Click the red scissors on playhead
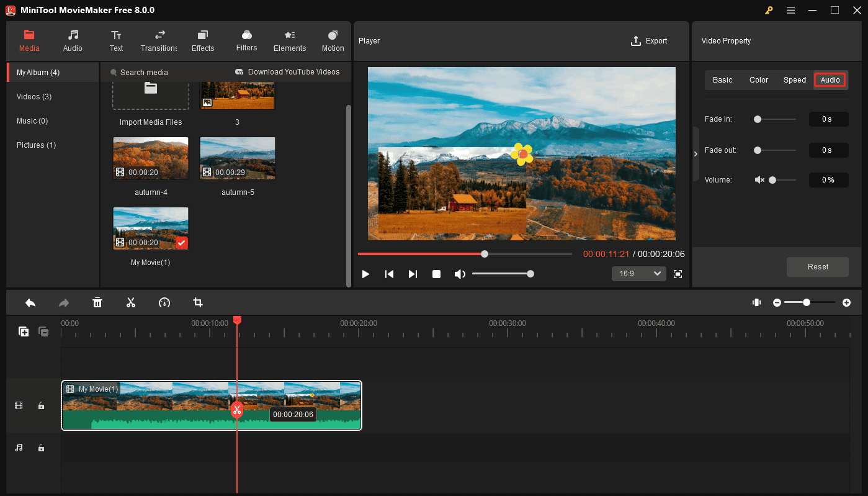Viewport: 868px width, 496px height. [x=236, y=410]
